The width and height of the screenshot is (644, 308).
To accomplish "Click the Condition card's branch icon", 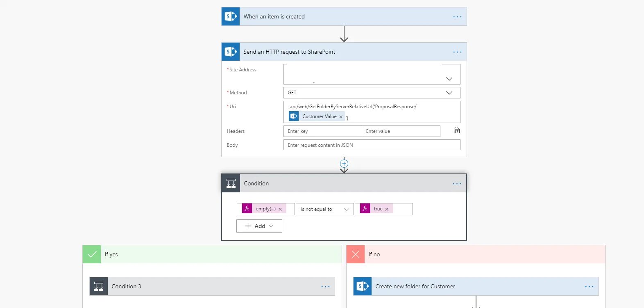I will point(231,183).
